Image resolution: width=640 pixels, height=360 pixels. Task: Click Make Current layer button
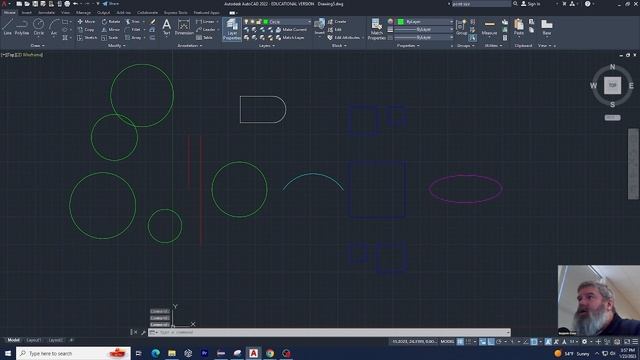point(291,30)
